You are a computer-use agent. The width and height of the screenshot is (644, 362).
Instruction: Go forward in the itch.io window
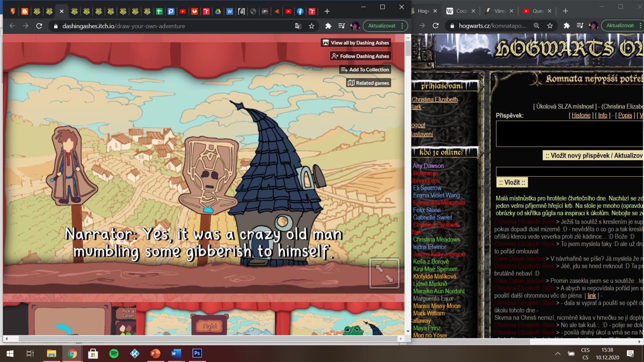(x=25, y=26)
